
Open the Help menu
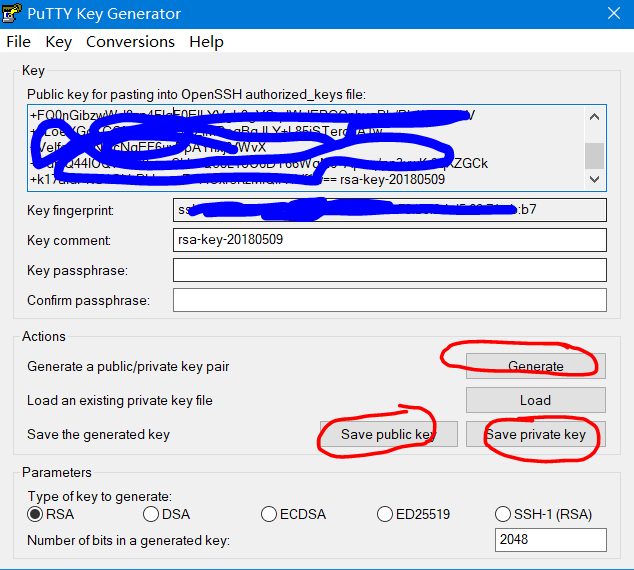click(206, 42)
